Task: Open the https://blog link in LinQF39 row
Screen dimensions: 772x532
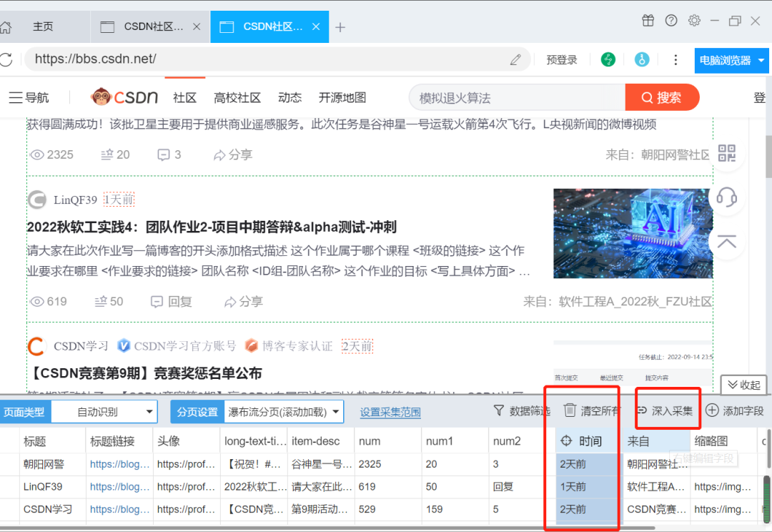Action: 119,487
